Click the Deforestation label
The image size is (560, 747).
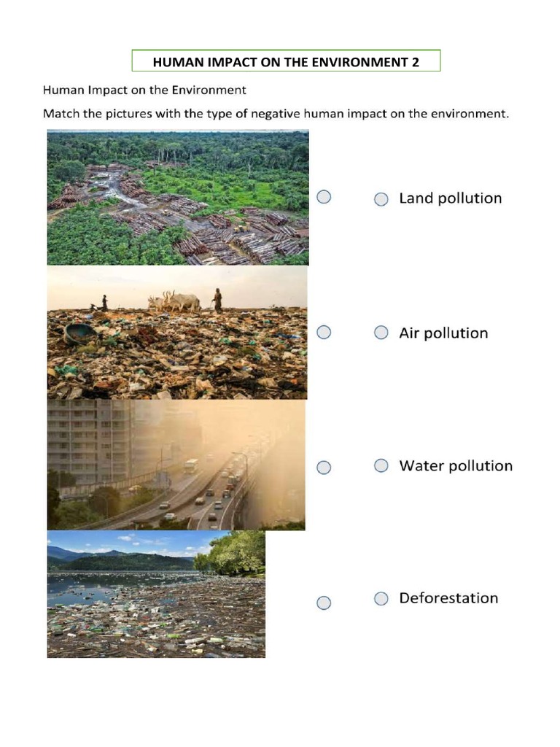pyautogui.click(x=448, y=598)
